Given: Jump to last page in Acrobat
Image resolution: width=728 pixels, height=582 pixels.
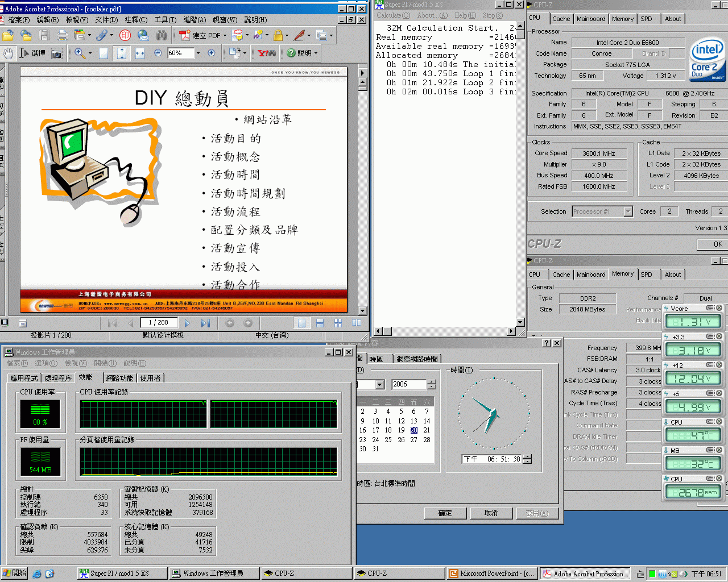Looking at the screenshot, I should 205,323.
